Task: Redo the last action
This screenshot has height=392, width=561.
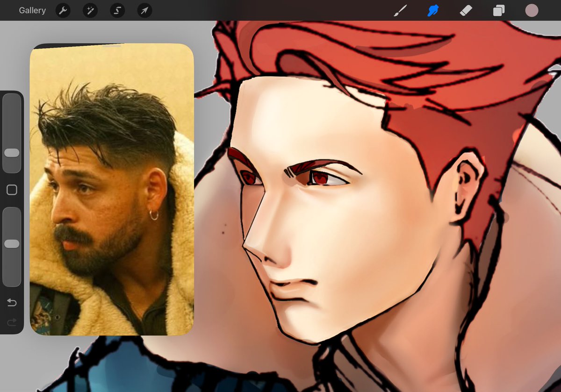Action: pos(12,322)
